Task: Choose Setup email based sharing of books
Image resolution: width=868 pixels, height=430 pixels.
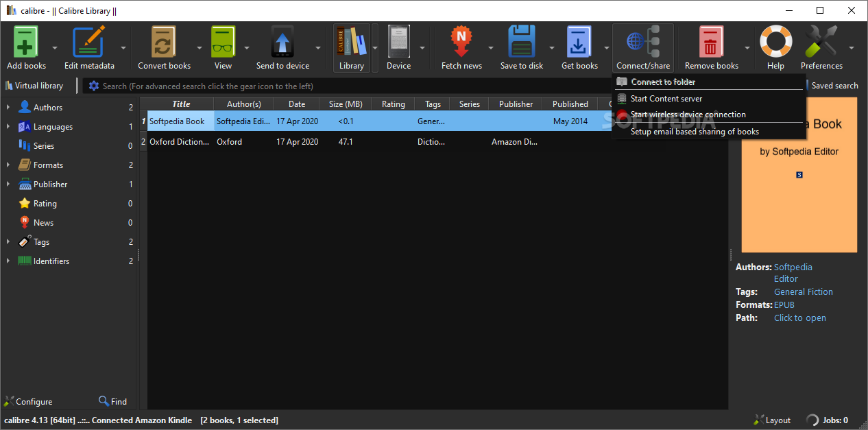Action: click(708, 132)
